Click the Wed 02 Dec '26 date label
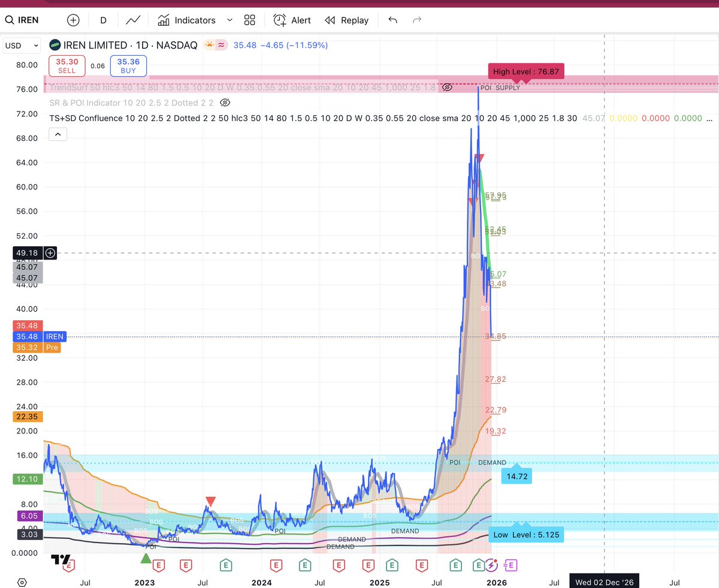This screenshot has height=588, width=719. pos(604,582)
